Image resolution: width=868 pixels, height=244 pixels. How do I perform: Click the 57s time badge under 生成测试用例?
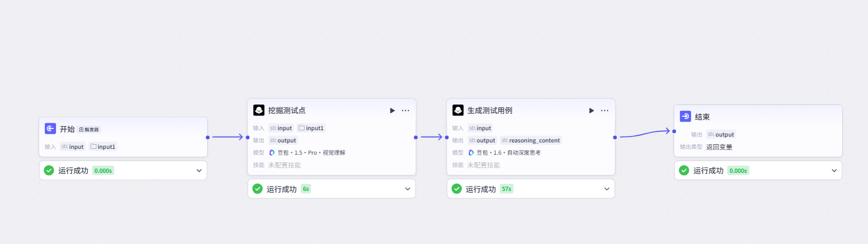(507, 189)
